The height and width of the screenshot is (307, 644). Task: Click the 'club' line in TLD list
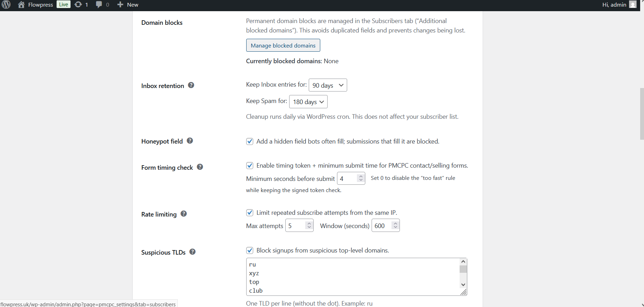tap(256, 291)
